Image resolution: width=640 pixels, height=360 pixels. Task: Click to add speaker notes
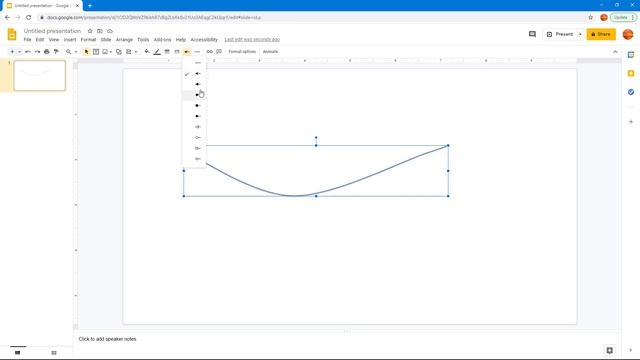point(107,339)
